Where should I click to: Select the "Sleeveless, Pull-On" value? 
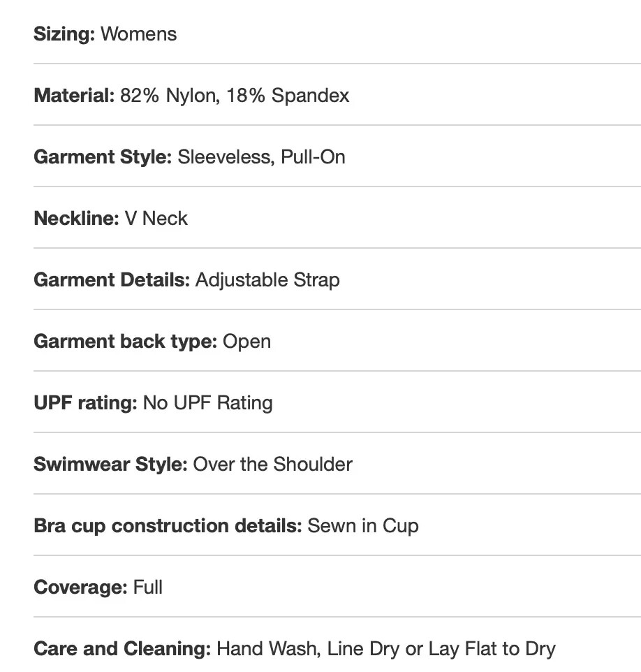[261, 157]
